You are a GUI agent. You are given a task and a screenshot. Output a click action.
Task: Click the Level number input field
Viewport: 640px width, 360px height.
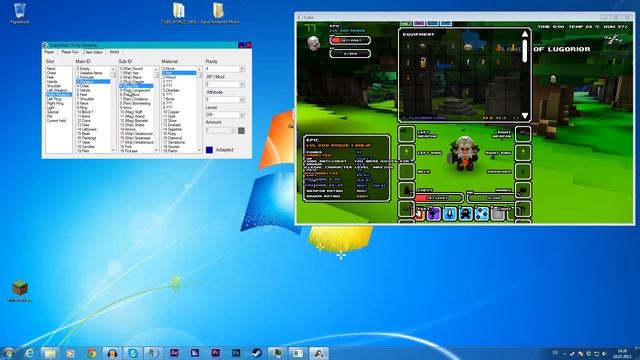tap(222, 115)
